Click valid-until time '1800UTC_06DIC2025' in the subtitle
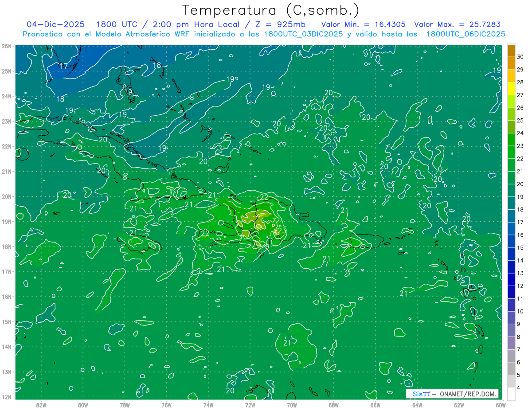 point(465,34)
